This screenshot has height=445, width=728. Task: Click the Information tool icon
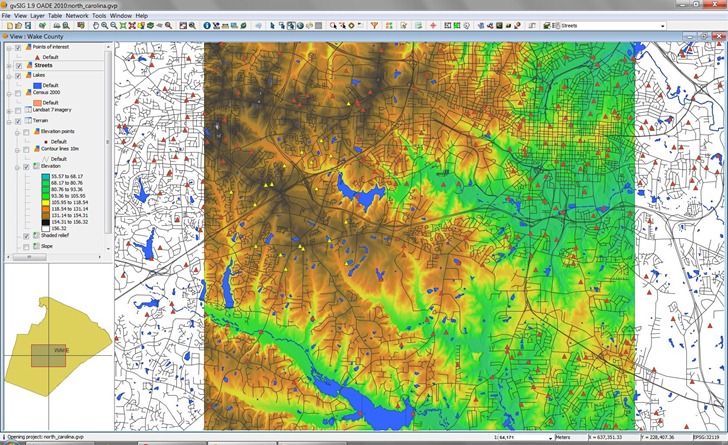point(206,25)
